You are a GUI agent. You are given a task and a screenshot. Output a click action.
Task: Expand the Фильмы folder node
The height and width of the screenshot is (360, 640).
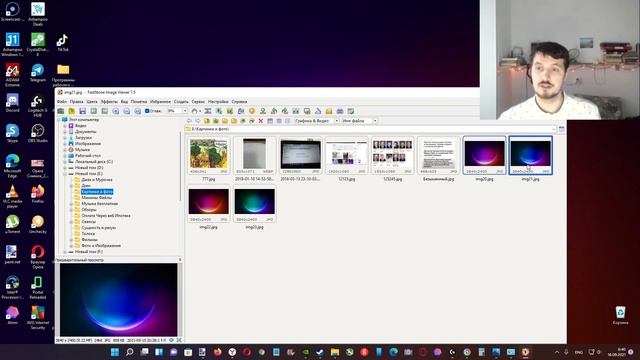coord(71,240)
